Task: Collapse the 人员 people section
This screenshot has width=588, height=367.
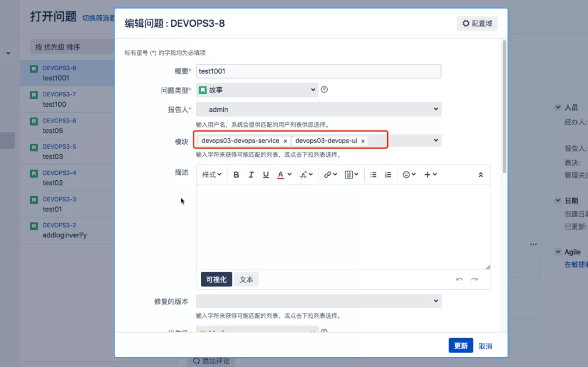Action: coord(558,107)
